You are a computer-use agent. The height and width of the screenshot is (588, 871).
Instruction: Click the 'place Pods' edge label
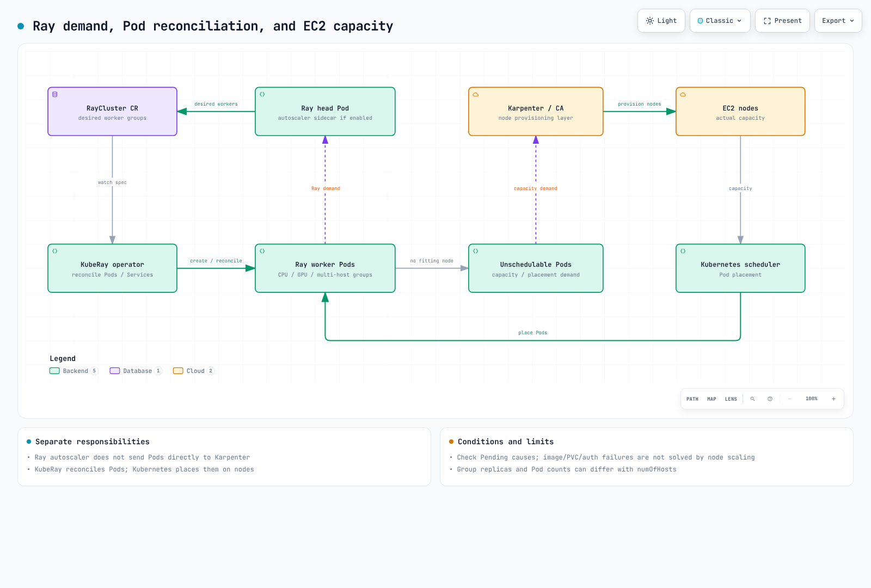tap(533, 333)
